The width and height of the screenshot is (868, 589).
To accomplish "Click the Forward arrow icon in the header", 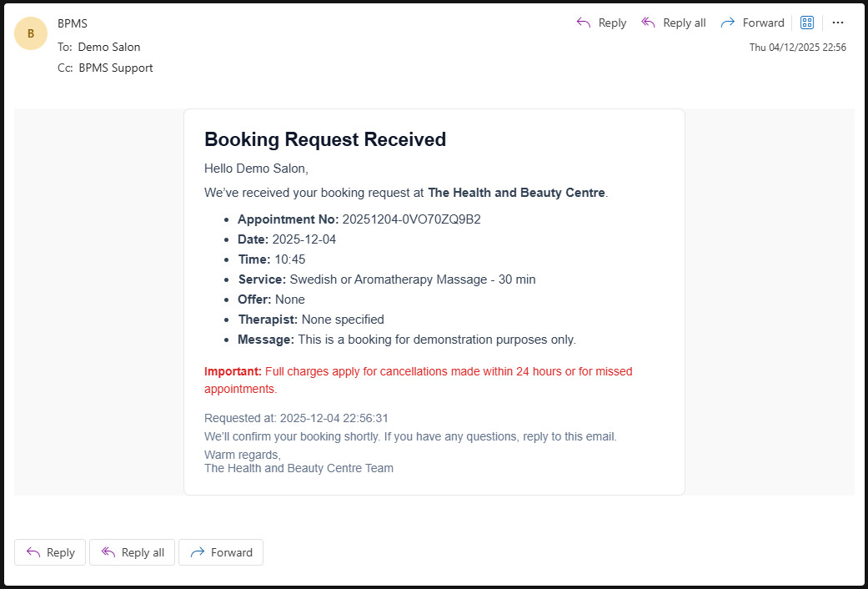I will coord(727,23).
